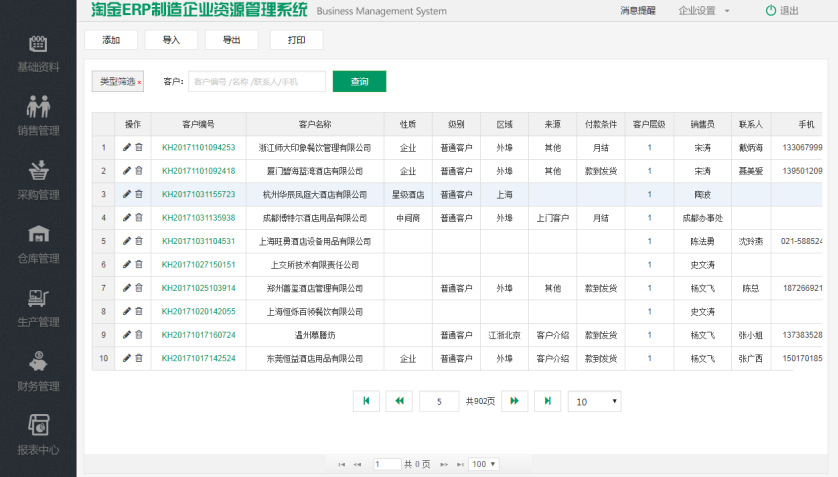Screen dimensions: 838x477
Task: Open the bottom pager 100 rows dropdown
Action: (484, 464)
